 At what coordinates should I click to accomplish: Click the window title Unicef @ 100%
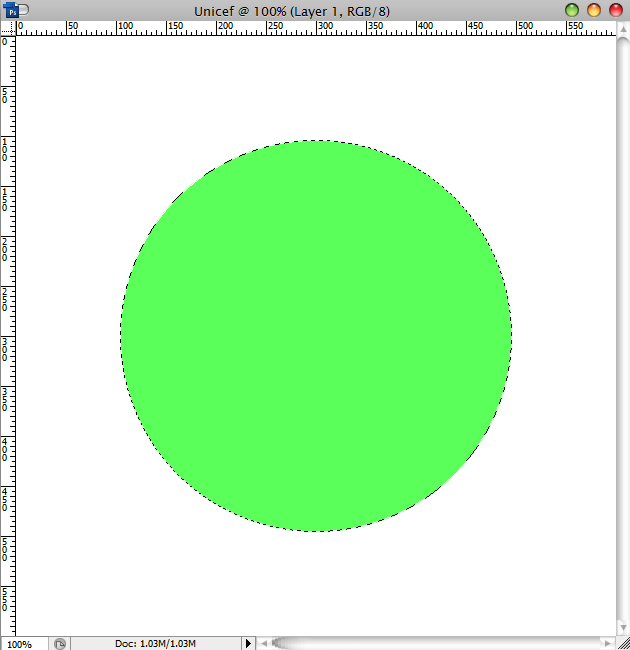pyautogui.click(x=292, y=11)
